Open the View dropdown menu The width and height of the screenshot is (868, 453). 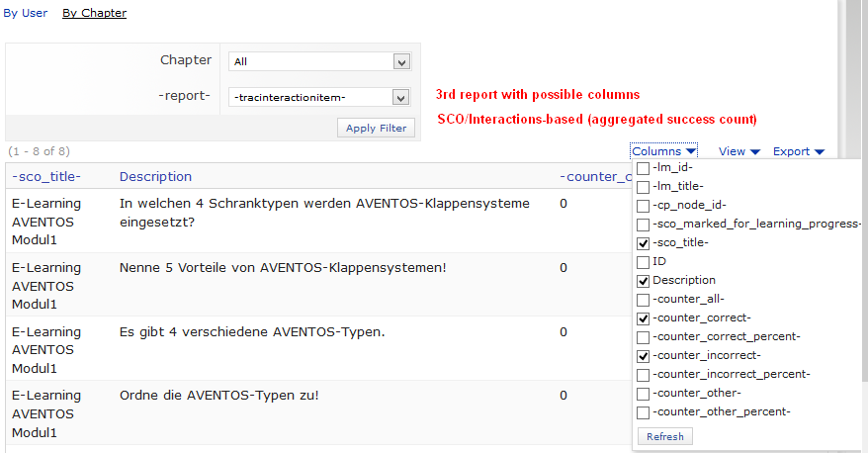pyautogui.click(x=738, y=151)
